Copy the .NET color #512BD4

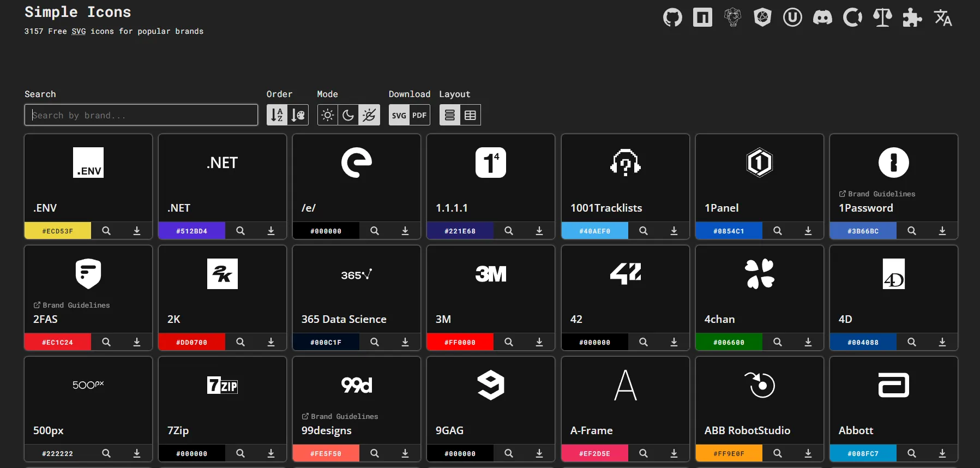click(x=192, y=231)
